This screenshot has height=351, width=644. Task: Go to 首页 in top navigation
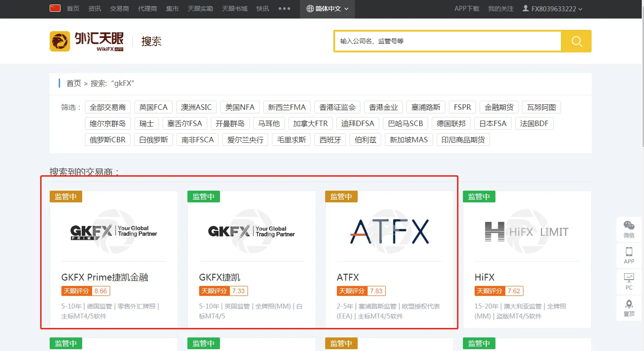73,9
